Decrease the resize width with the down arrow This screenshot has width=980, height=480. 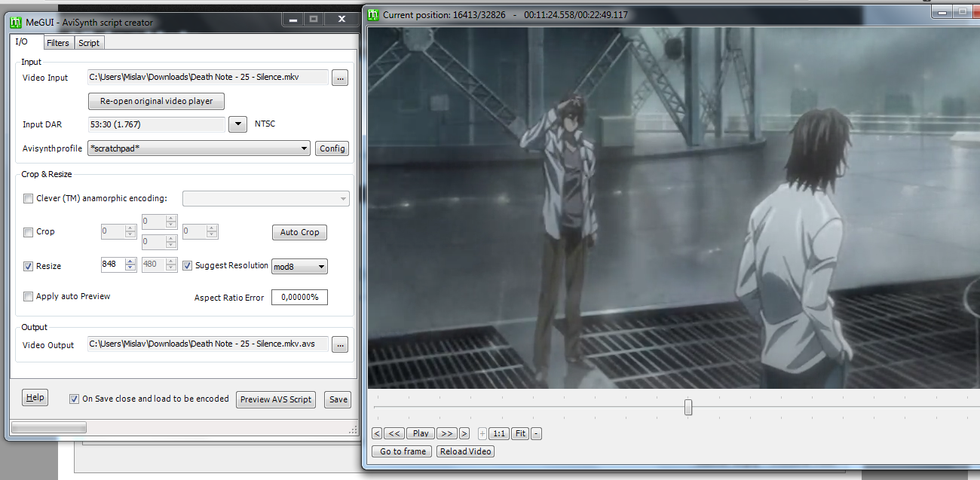(x=131, y=269)
